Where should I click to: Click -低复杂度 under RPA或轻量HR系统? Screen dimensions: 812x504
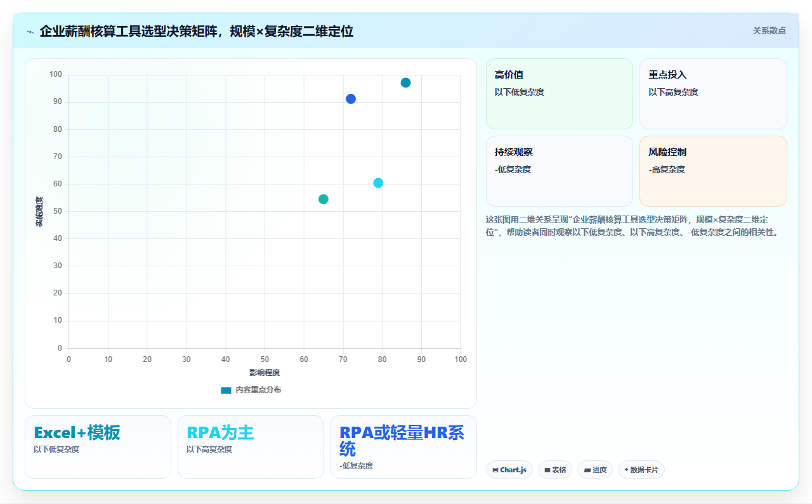356,466
